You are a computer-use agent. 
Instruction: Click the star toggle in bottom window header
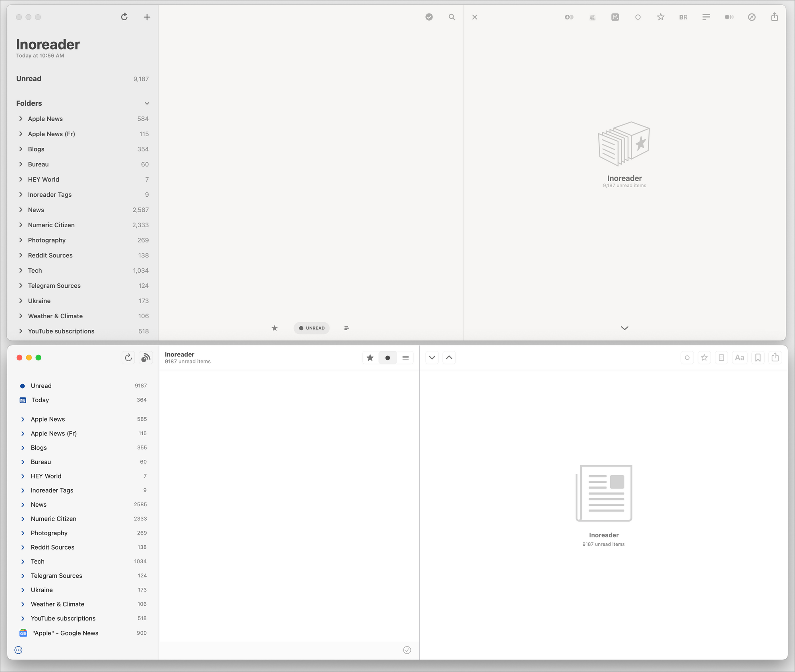pos(370,357)
